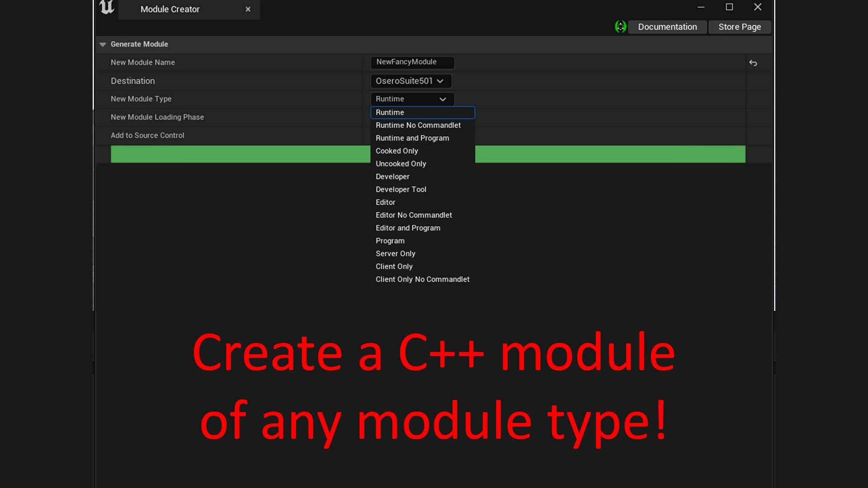
Task: Click the green plugin icon beside Documentation
Action: click(x=620, y=27)
